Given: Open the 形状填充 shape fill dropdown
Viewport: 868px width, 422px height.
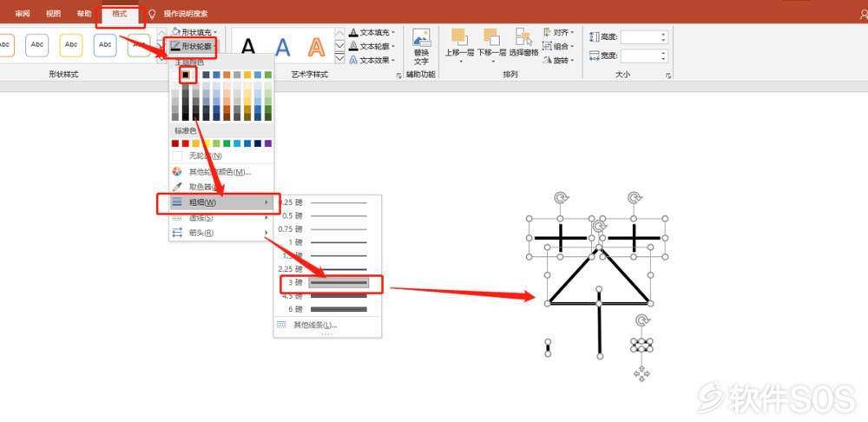Looking at the screenshot, I should [194, 33].
